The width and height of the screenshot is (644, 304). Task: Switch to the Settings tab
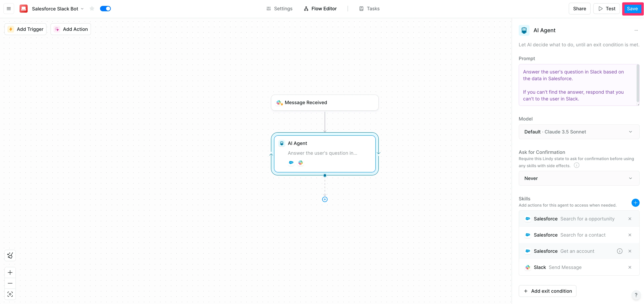[279, 9]
